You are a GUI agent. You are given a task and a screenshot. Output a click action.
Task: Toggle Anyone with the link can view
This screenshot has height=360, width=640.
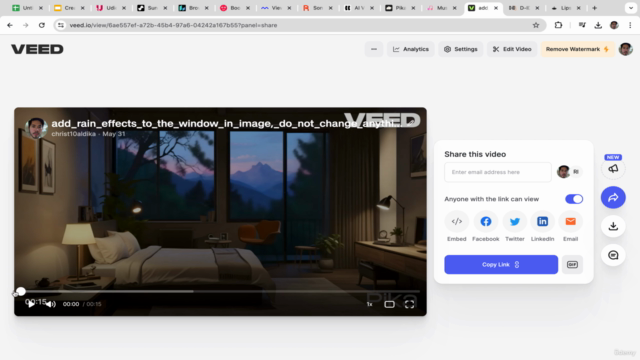point(574,199)
